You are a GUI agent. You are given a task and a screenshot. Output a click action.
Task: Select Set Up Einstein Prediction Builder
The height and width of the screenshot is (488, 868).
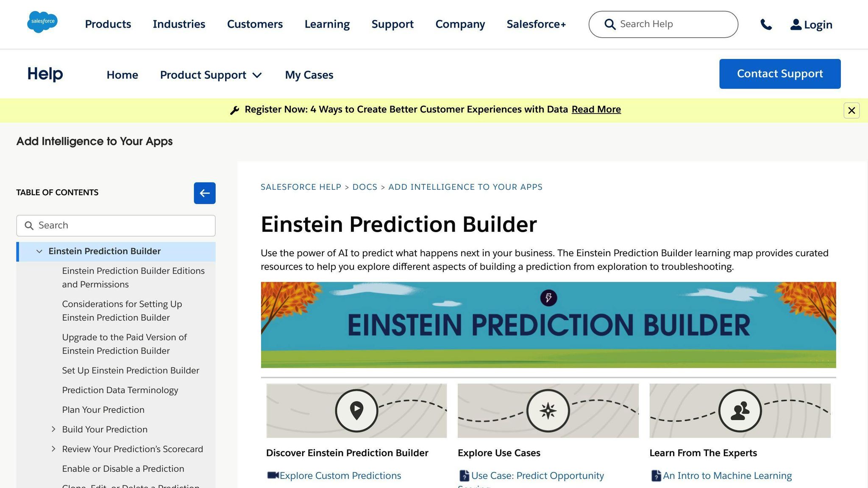(131, 370)
